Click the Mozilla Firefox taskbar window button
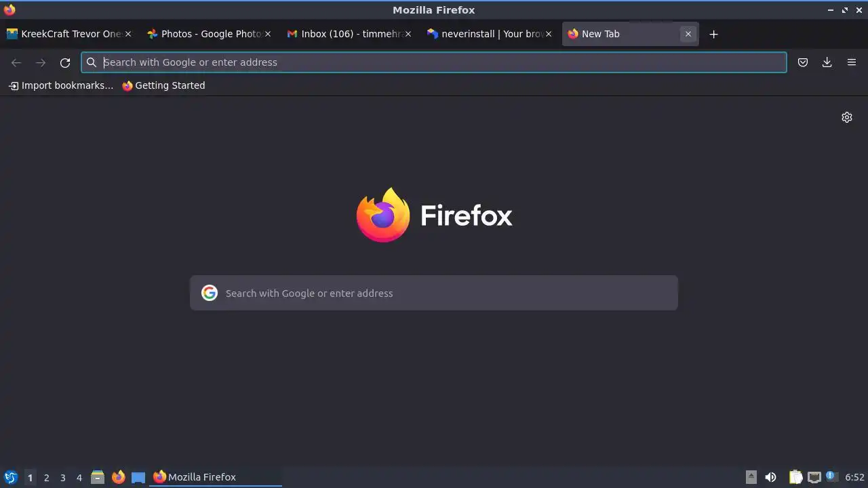868x488 pixels. click(x=216, y=477)
